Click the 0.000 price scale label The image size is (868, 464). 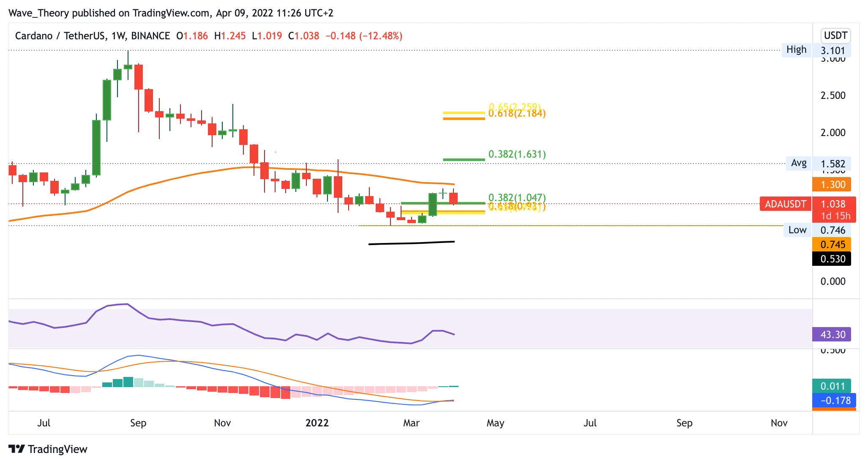tap(833, 281)
